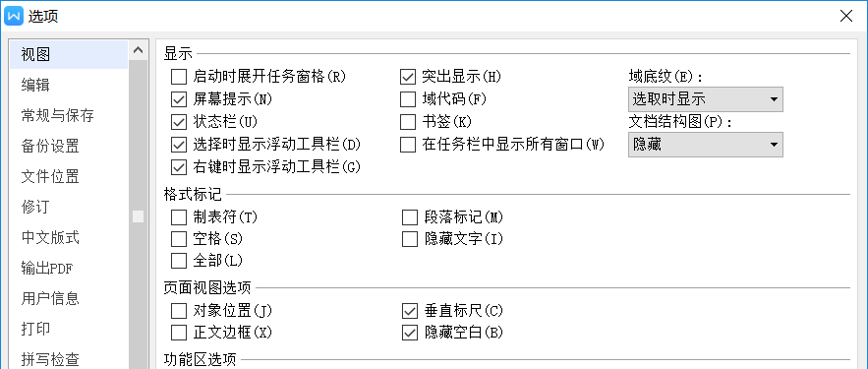Click the sidebar scroll-up arrow
The width and height of the screenshot is (868, 369).
[139, 50]
